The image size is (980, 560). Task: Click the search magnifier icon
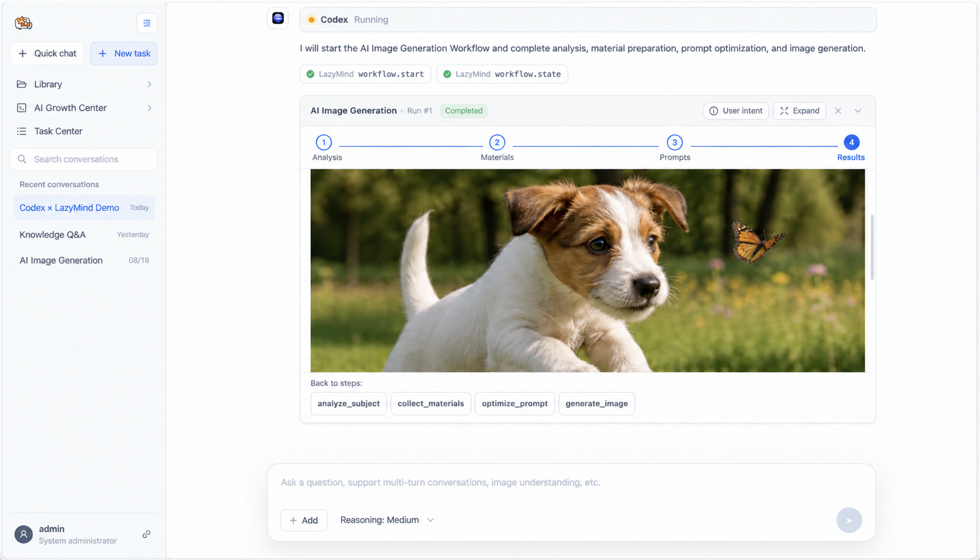[x=22, y=159]
